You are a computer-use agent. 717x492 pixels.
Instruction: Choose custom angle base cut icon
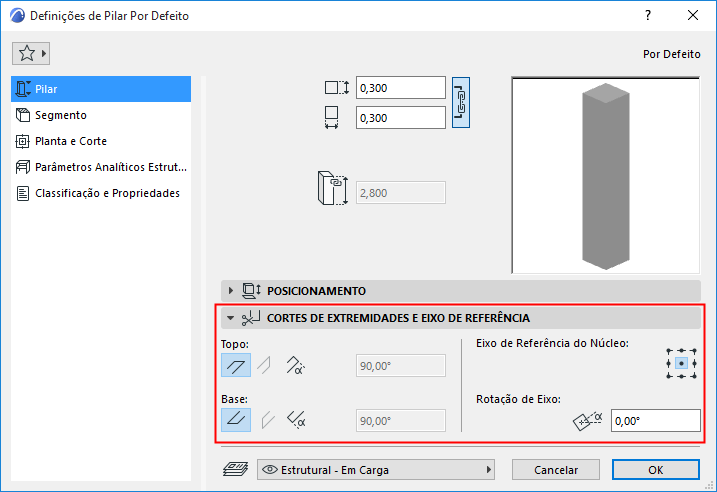(296, 420)
